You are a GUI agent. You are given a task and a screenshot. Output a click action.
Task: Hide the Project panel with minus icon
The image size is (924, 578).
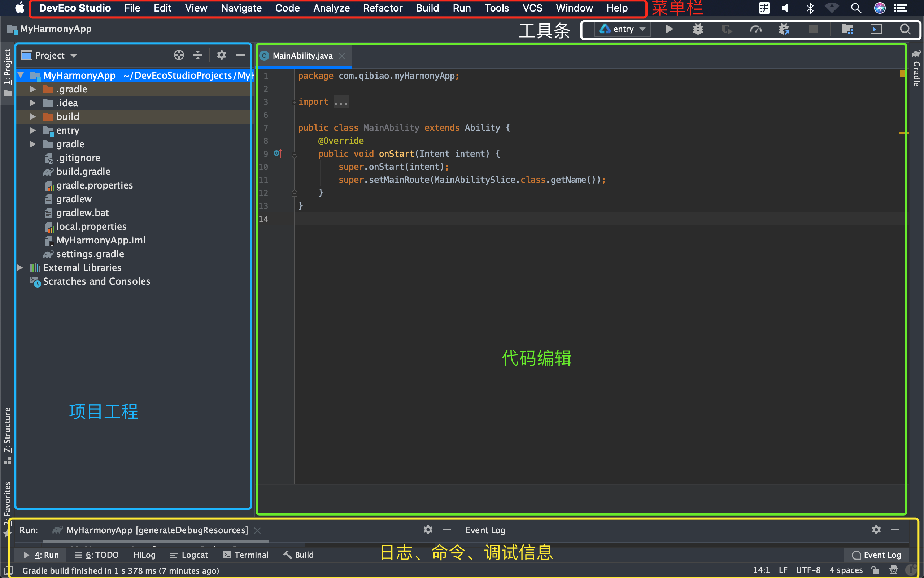[x=240, y=55]
